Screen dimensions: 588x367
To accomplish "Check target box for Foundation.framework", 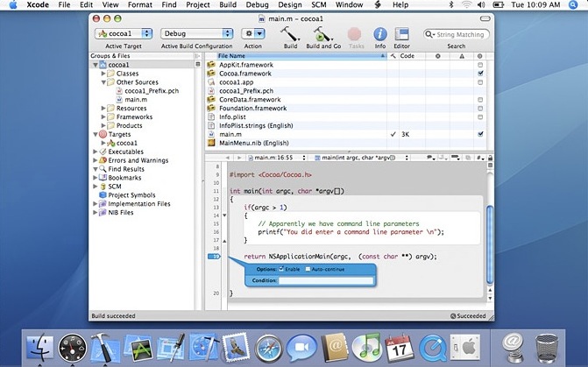I will point(480,109).
